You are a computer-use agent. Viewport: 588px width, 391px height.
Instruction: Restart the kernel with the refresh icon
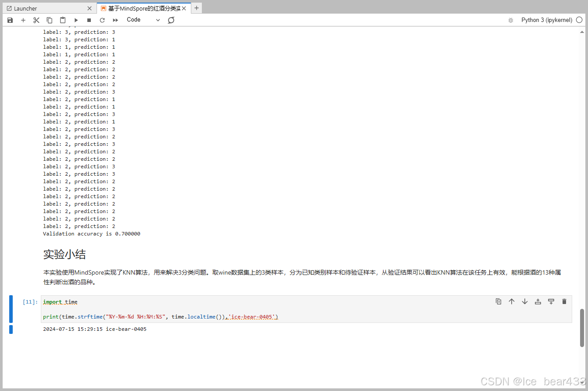(102, 20)
